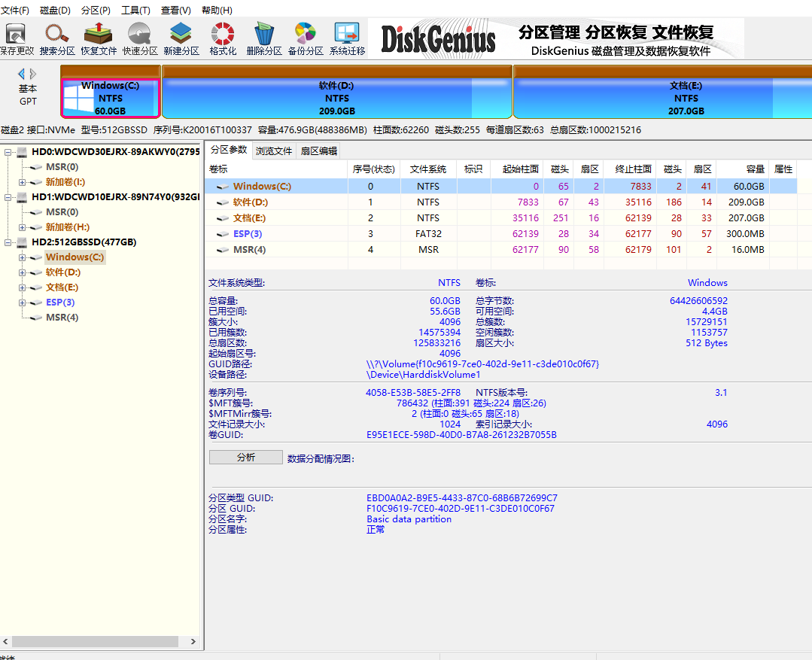This screenshot has width=812, height=660.
Task: Click tree panel scrollbar right arrow
Action: [193, 641]
